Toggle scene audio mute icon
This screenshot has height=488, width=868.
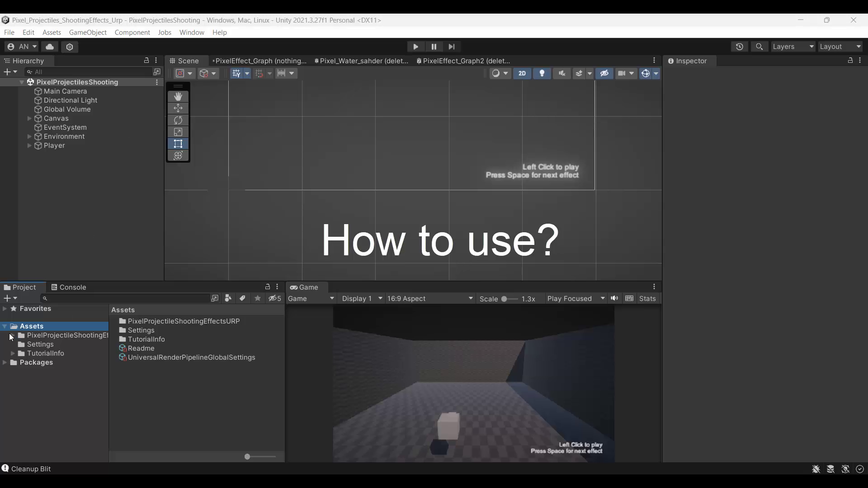tap(562, 73)
